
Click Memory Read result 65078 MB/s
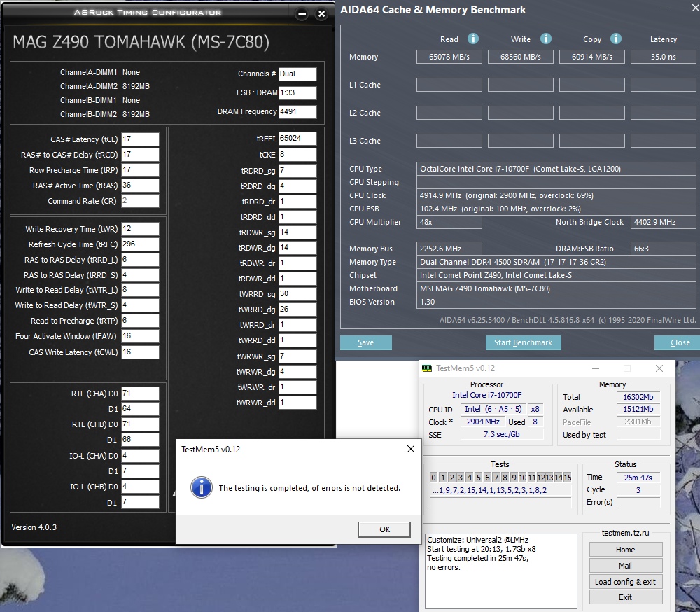pos(449,57)
